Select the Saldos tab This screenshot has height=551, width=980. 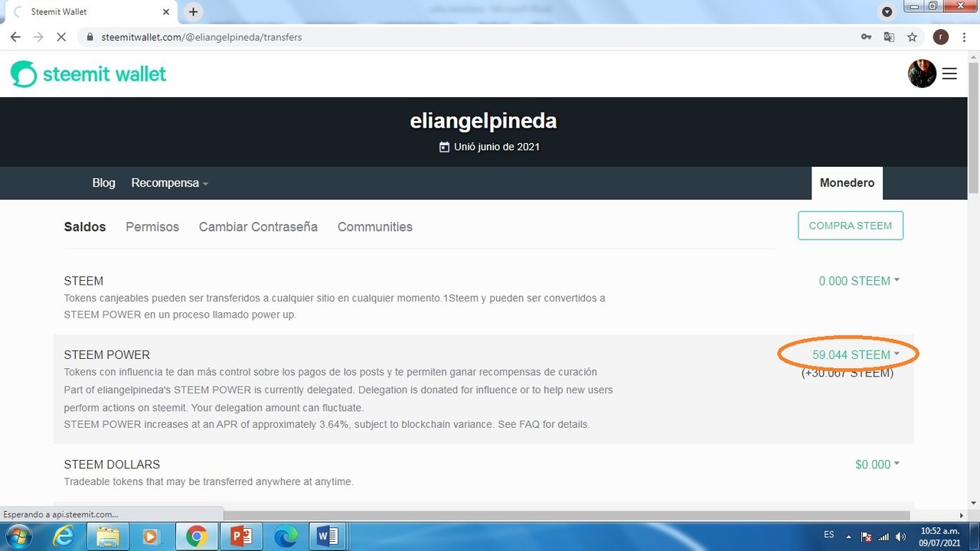click(x=85, y=227)
